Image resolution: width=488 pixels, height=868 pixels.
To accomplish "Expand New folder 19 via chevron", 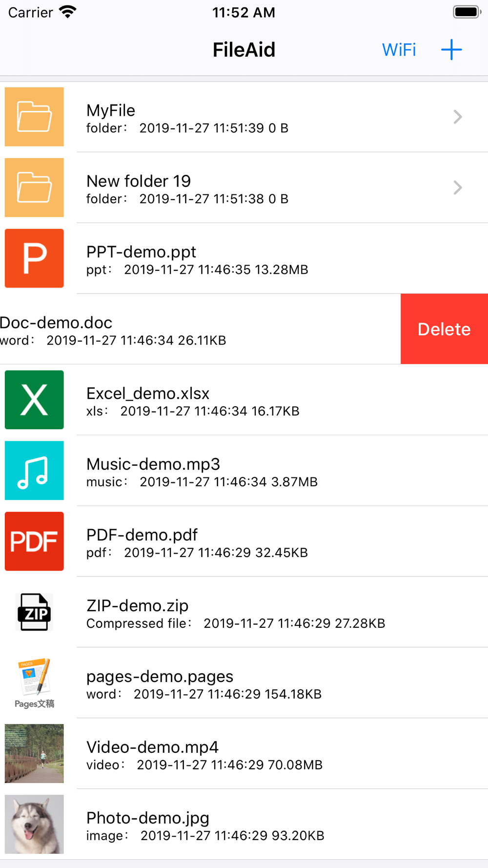I will [457, 187].
